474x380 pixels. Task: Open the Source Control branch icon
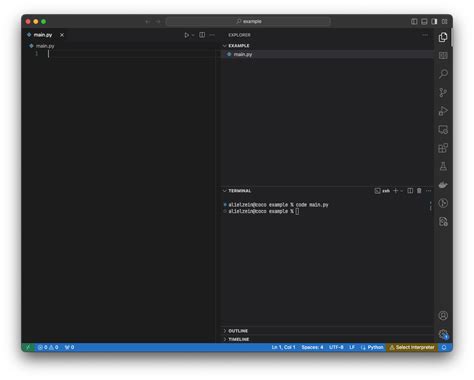click(x=443, y=92)
